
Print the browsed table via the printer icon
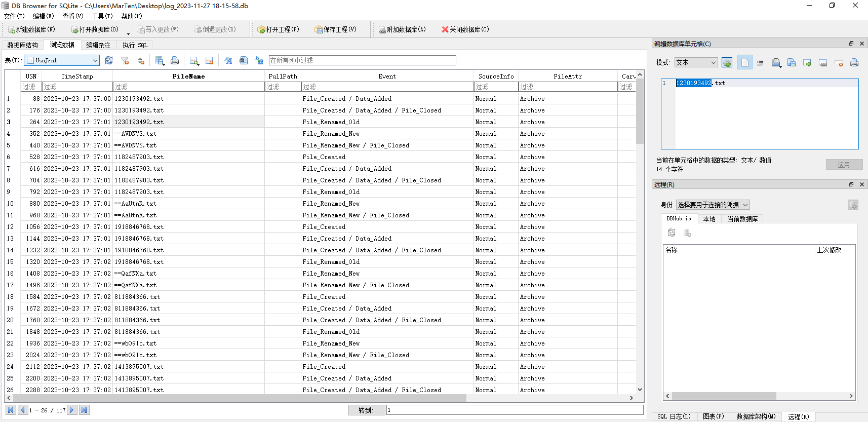[x=175, y=61]
